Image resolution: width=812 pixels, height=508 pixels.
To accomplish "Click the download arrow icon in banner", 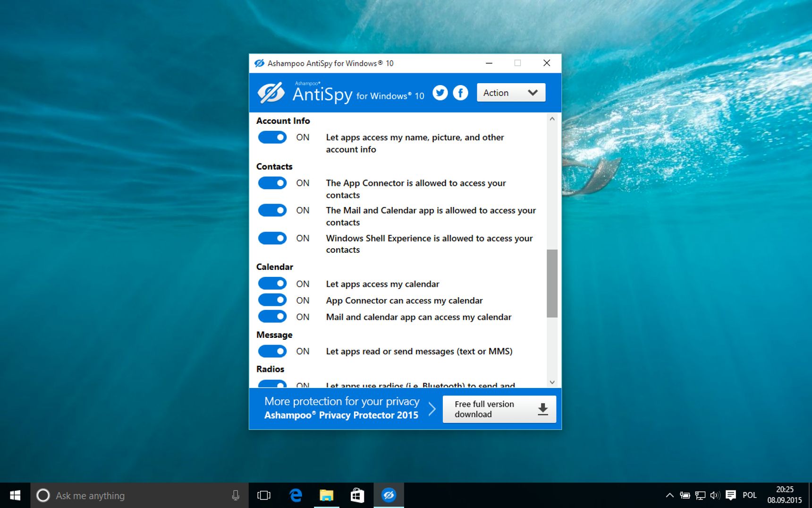I will [543, 409].
